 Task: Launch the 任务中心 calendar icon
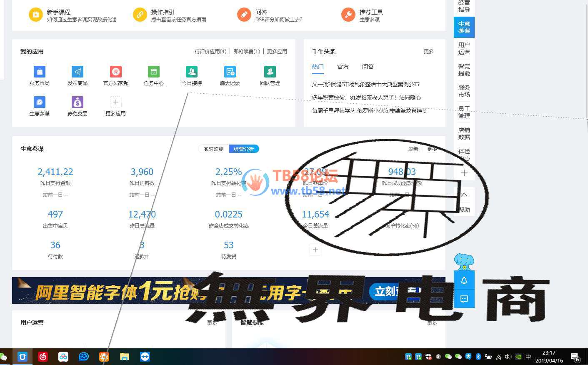(154, 72)
